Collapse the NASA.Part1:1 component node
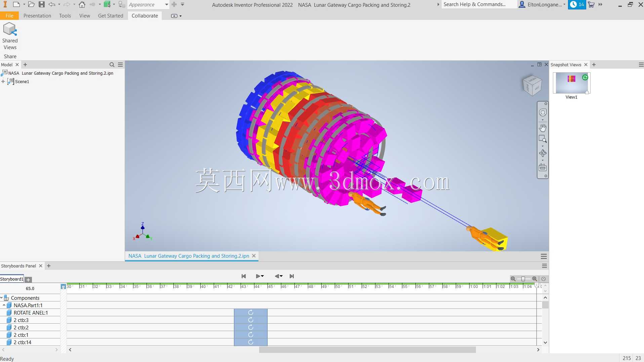 tap(4, 305)
